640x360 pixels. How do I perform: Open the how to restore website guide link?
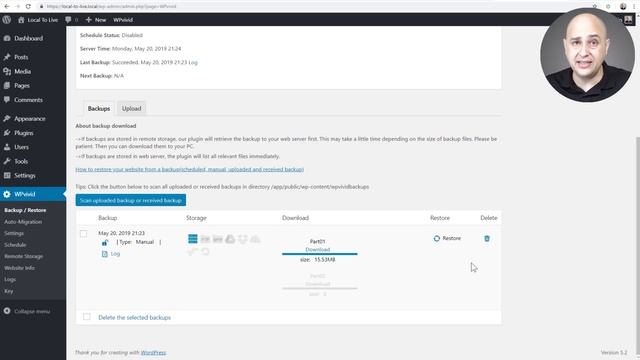[x=190, y=169]
